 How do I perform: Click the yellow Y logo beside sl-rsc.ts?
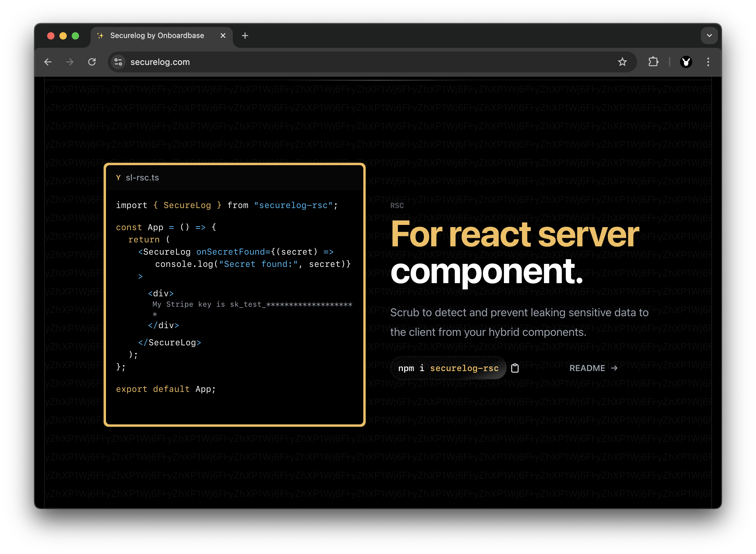click(x=118, y=178)
